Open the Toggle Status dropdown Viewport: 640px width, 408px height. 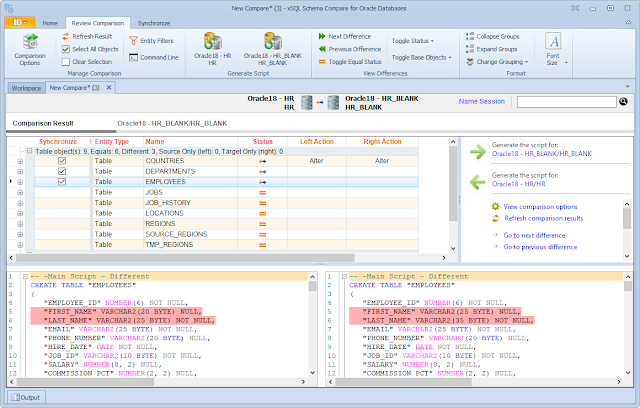click(x=412, y=42)
